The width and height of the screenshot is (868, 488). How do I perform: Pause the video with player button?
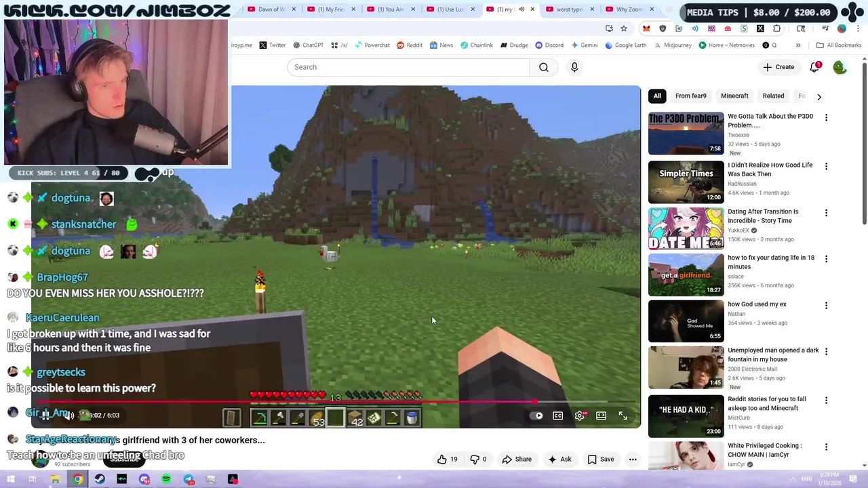pos(45,415)
